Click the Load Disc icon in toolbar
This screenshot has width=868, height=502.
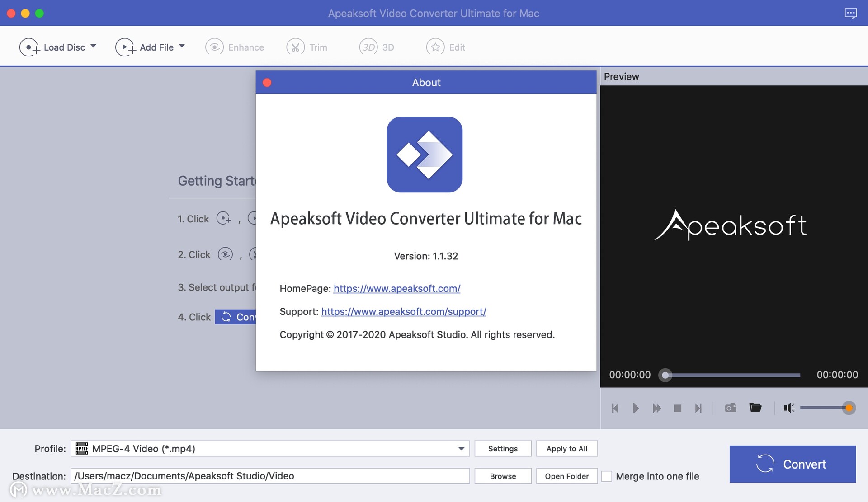[29, 47]
